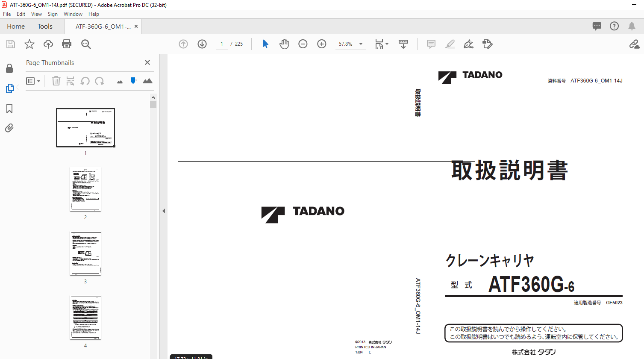Open the Attachments paperclip panel
This screenshot has height=359, width=644.
[x=9, y=128]
